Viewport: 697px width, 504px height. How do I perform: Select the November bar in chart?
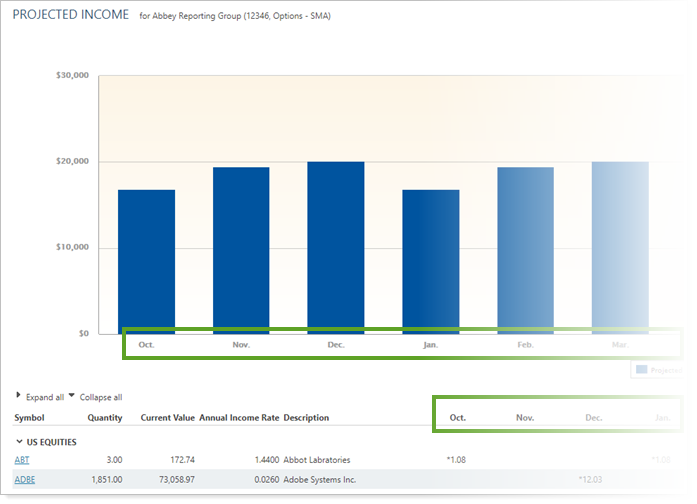(x=241, y=250)
